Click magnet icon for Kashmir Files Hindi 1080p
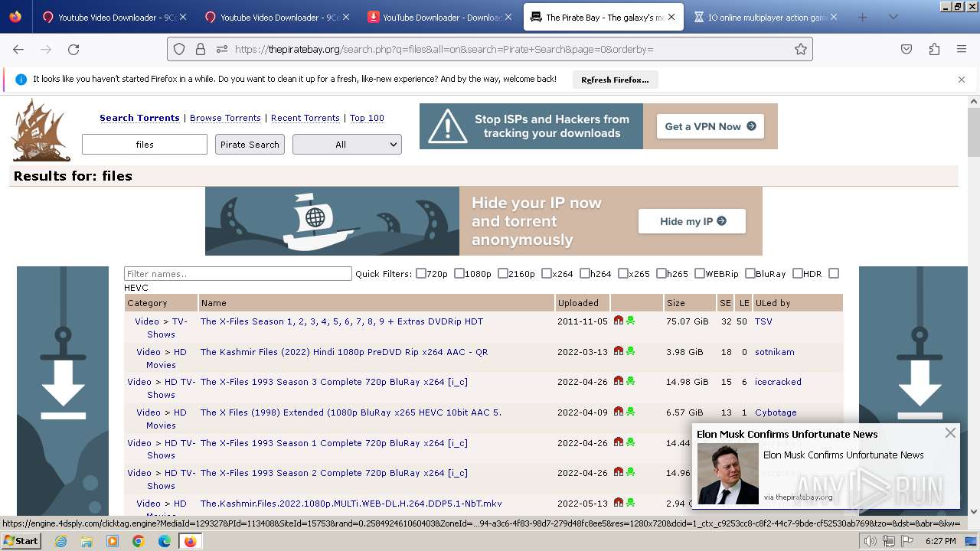 pyautogui.click(x=619, y=351)
